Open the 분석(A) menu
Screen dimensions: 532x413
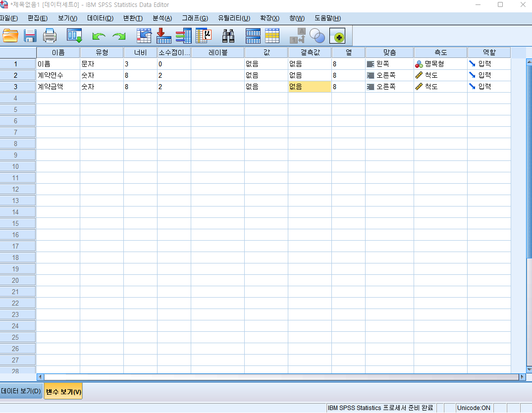click(x=162, y=18)
